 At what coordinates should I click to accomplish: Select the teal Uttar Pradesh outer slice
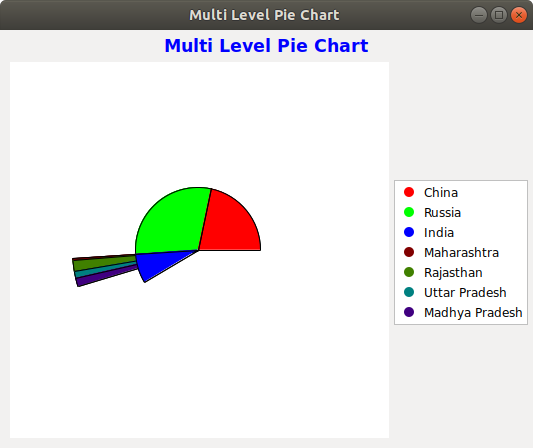pyautogui.click(x=105, y=269)
